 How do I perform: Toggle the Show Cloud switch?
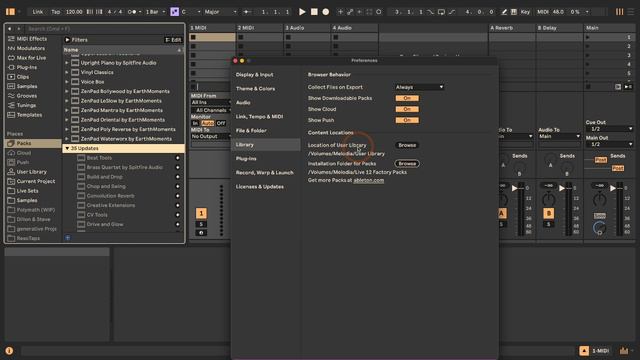pos(407,109)
